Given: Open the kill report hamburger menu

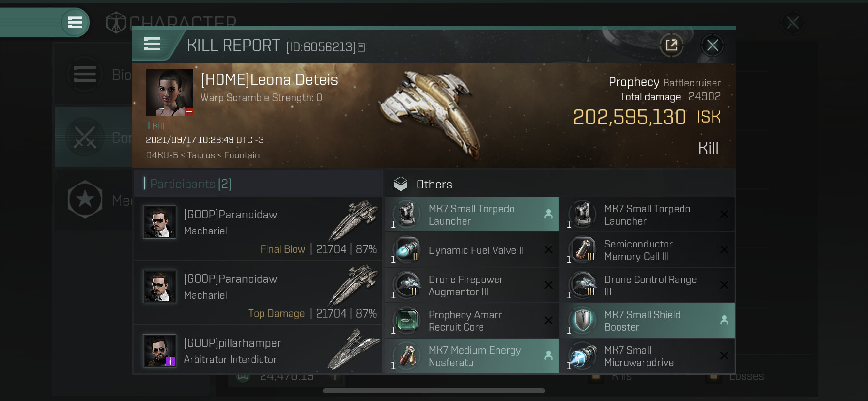Looking at the screenshot, I should click(152, 45).
